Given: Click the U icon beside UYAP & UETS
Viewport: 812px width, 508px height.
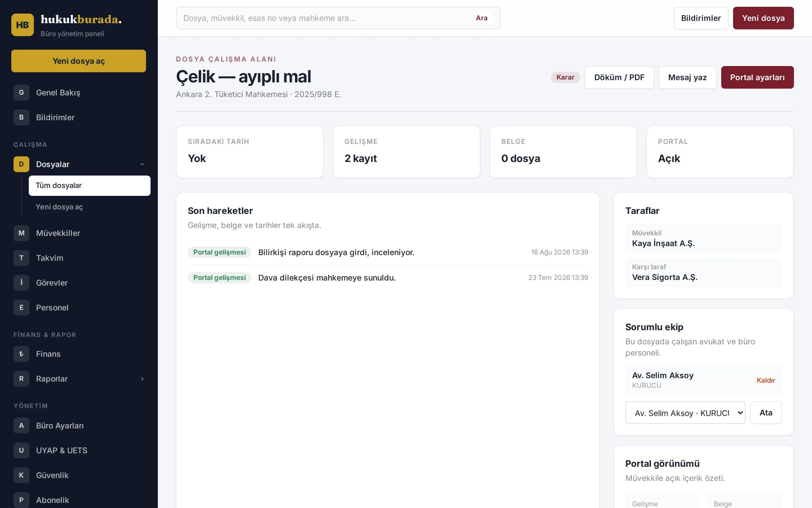Looking at the screenshot, I should tap(21, 450).
